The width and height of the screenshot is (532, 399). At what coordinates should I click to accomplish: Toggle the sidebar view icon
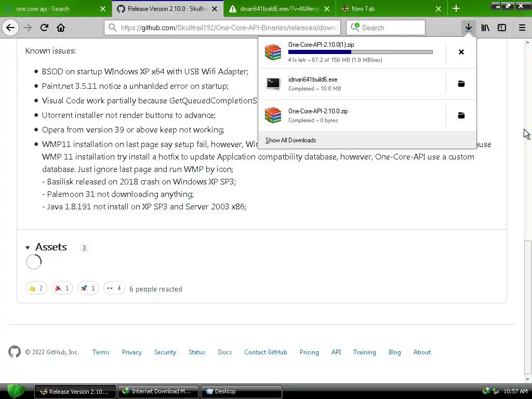tap(502, 28)
